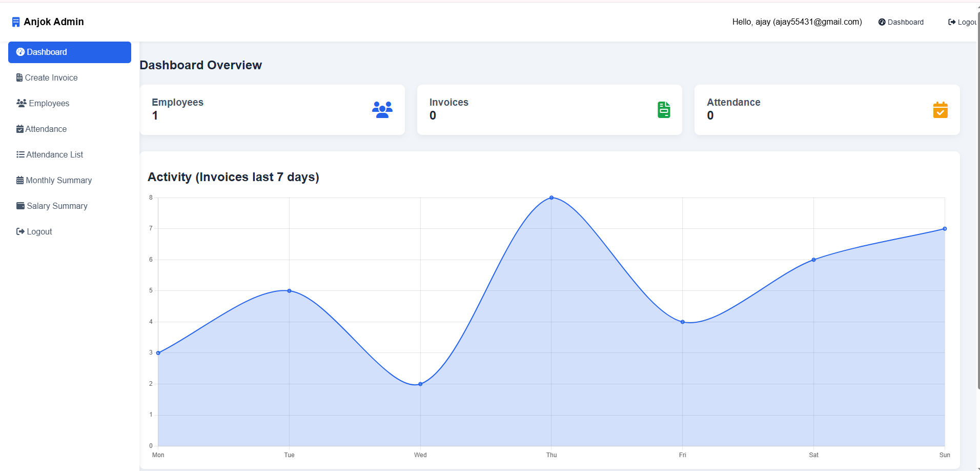Open the Dashboard sidebar item
980x471 pixels.
click(x=70, y=52)
